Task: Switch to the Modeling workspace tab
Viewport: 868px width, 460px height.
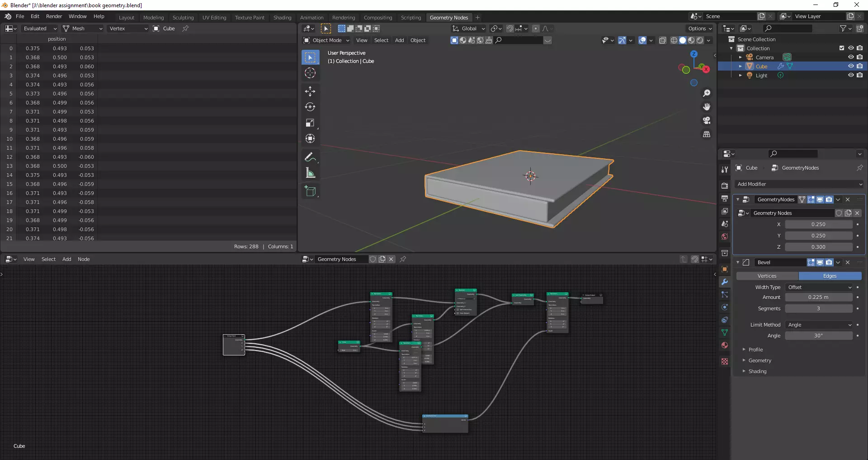Action: pos(153,18)
